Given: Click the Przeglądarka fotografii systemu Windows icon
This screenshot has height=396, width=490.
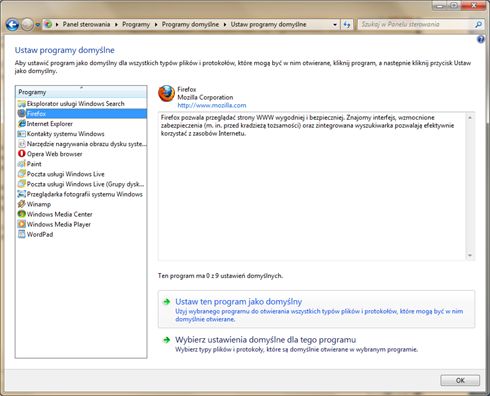Looking at the screenshot, I should click(22, 194).
